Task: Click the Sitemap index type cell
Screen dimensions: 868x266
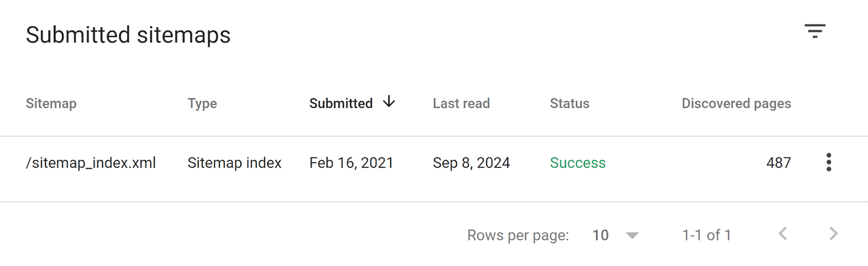Action: [234, 163]
